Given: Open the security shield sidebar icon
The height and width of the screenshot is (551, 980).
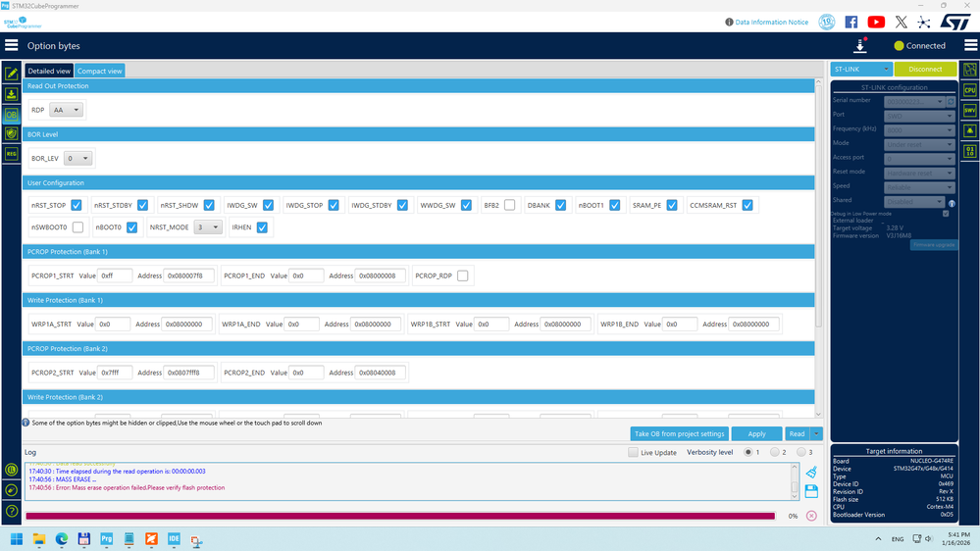Looking at the screenshot, I should point(11,133).
